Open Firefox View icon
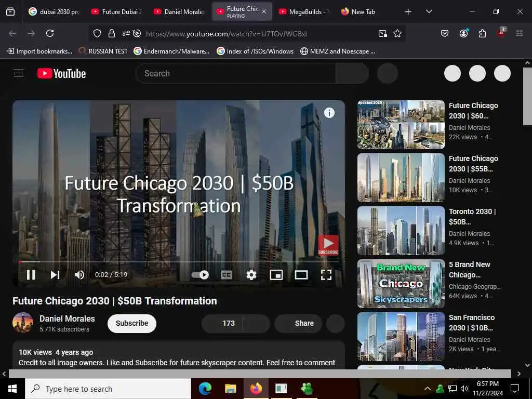The image size is (532, 399). [x=10, y=11]
